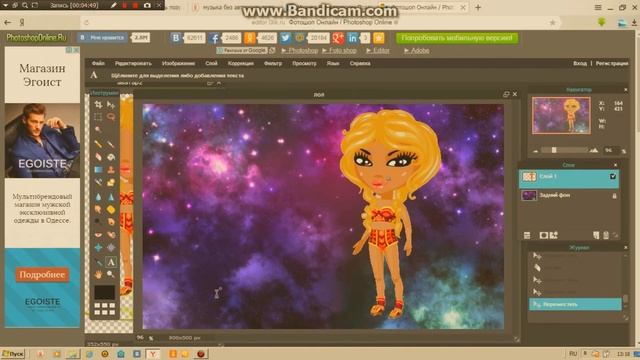This screenshot has width=640, height=360.
Task: Select the Eraser tool
Action: [x=98, y=157]
